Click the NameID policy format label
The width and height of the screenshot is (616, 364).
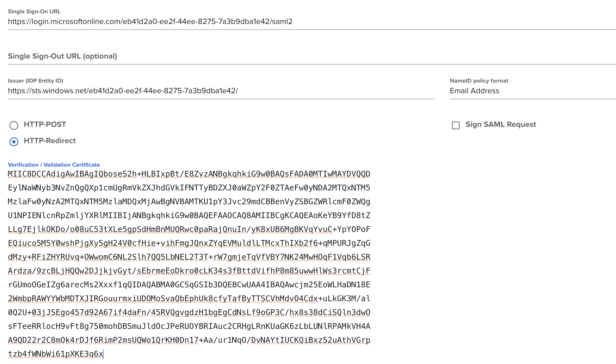point(479,81)
